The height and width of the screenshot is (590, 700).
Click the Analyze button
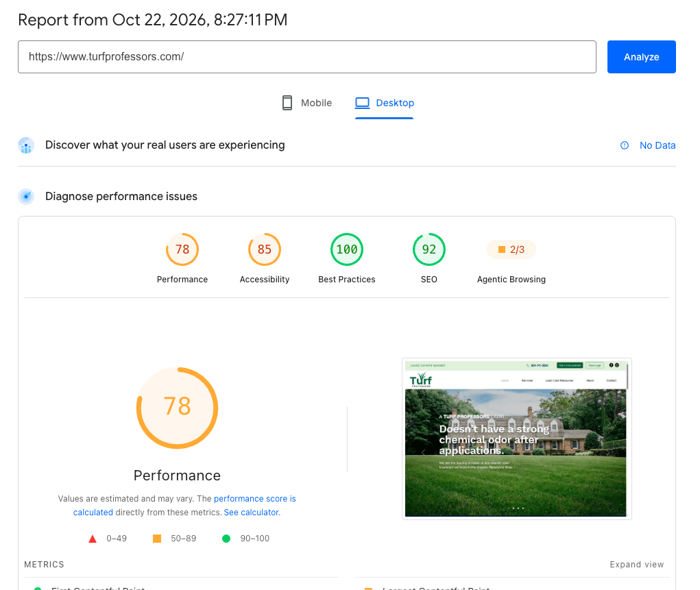click(641, 57)
